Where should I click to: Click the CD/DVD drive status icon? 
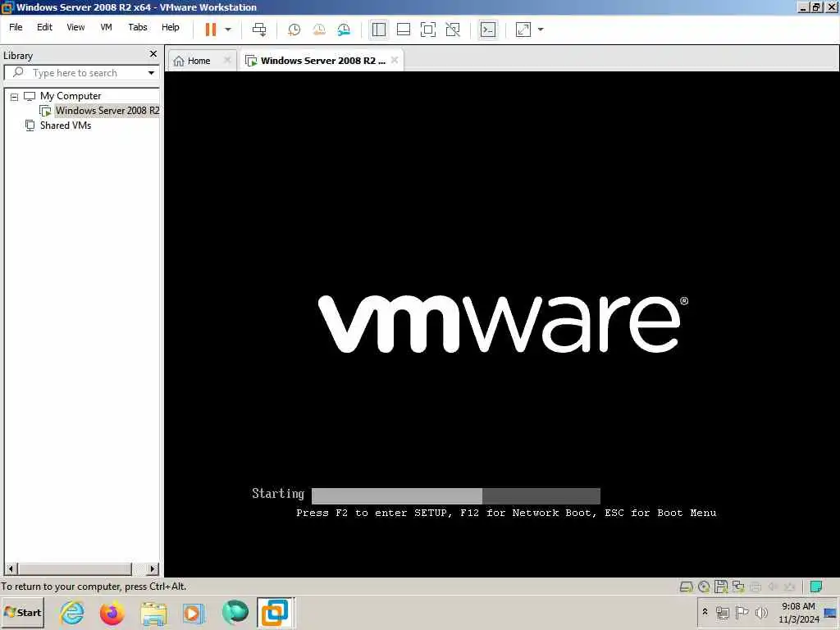coord(704,587)
